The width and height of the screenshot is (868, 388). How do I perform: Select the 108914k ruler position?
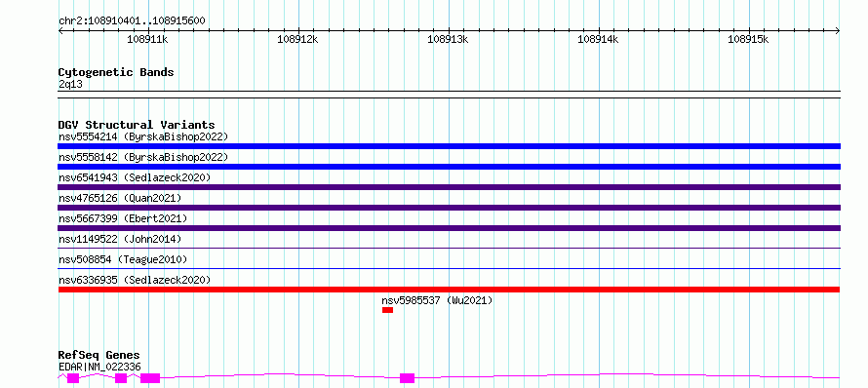coord(598,39)
